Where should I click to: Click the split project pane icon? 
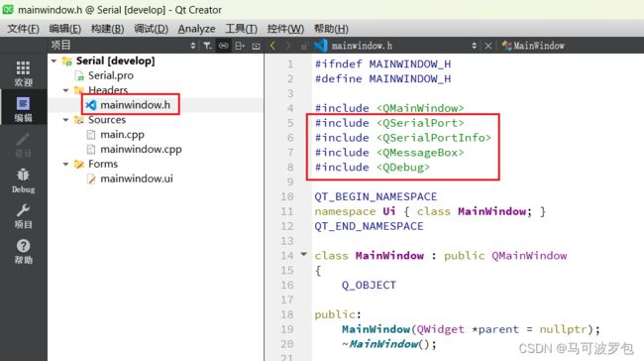(x=240, y=46)
